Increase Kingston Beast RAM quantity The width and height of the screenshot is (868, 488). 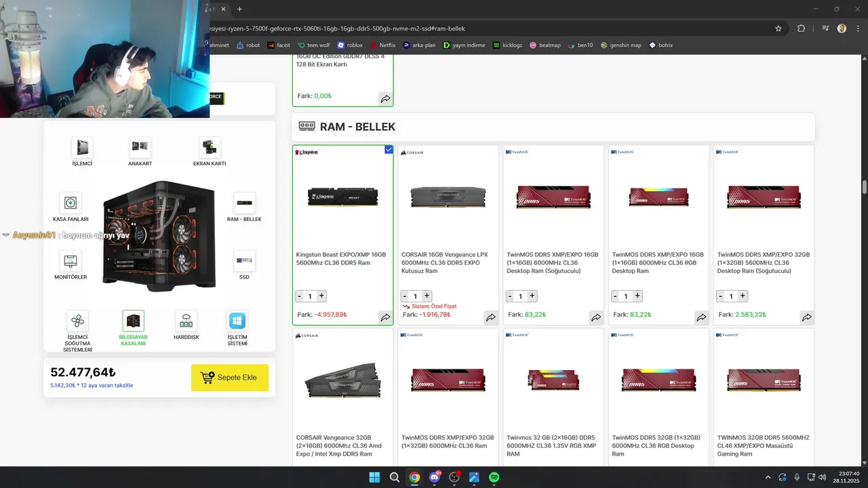click(321, 296)
